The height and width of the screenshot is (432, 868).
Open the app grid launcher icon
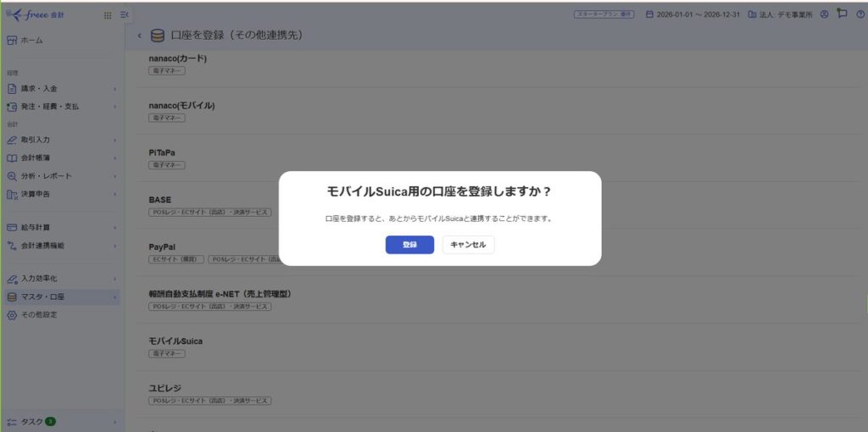tap(108, 15)
